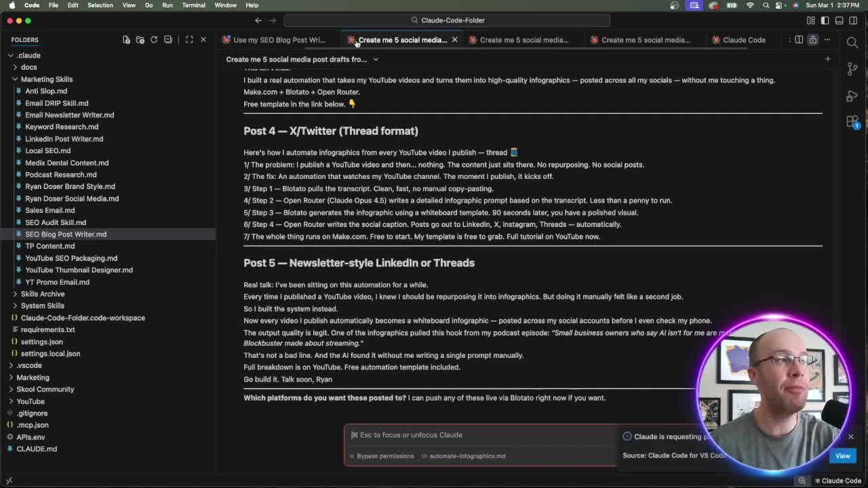Screen dimensions: 868x488
Task: Click the New File icon in Folders header
Action: pos(126,39)
